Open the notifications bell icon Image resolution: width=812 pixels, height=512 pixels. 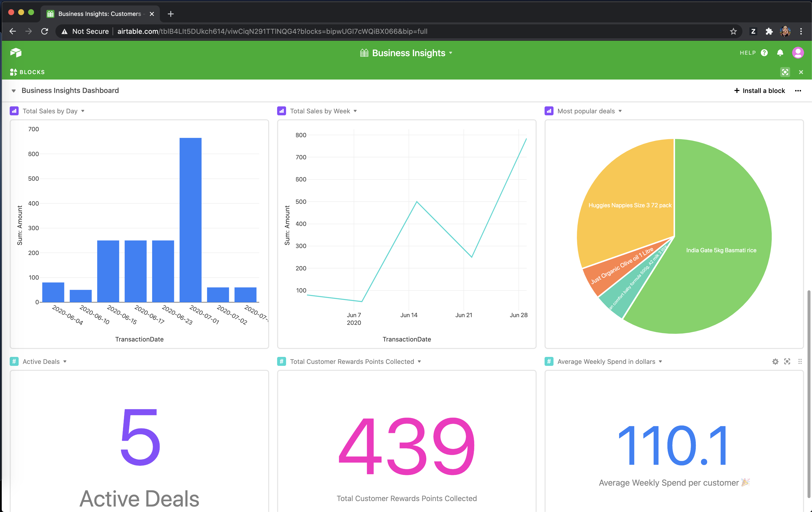coord(780,53)
